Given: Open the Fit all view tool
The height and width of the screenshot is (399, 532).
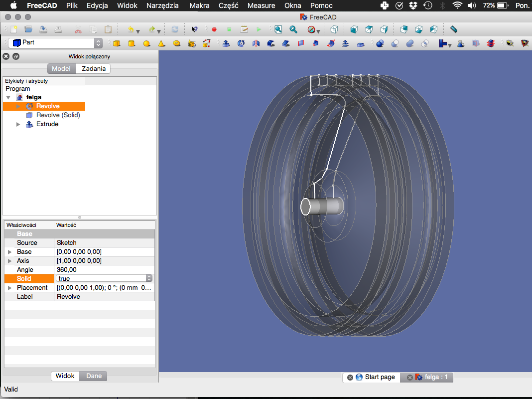Looking at the screenshot, I should pyautogui.click(x=278, y=29).
